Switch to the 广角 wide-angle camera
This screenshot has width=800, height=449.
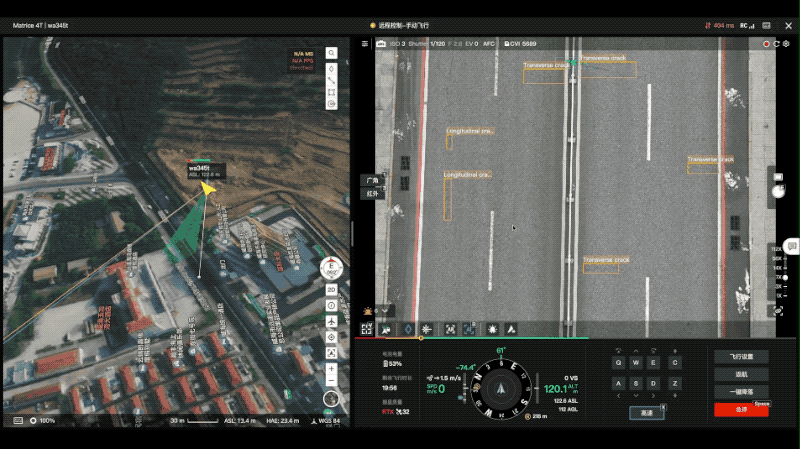pos(373,181)
